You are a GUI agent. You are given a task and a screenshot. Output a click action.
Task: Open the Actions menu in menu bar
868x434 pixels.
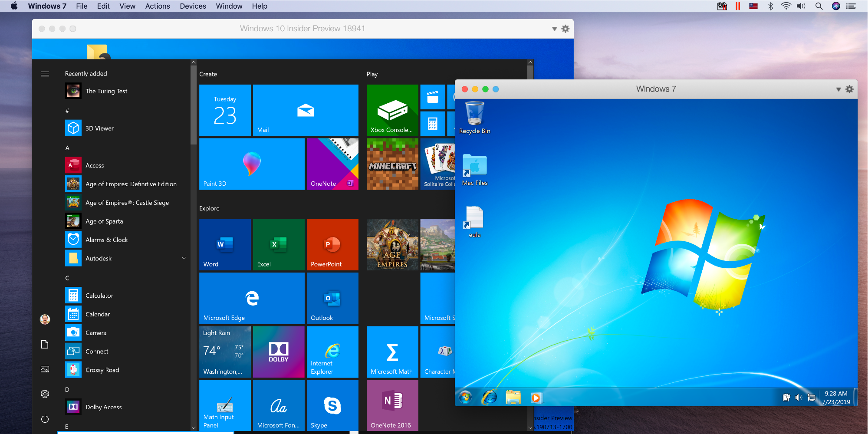[157, 6]
